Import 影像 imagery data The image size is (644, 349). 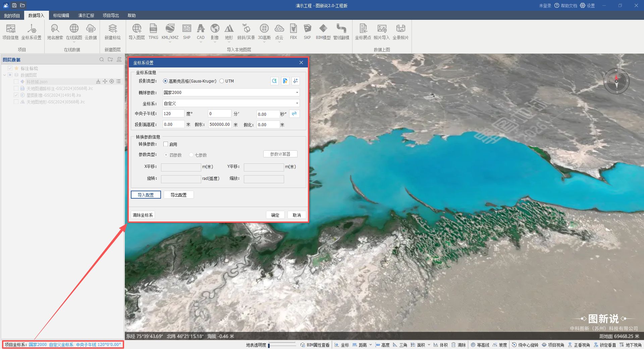tap(215, 32)
